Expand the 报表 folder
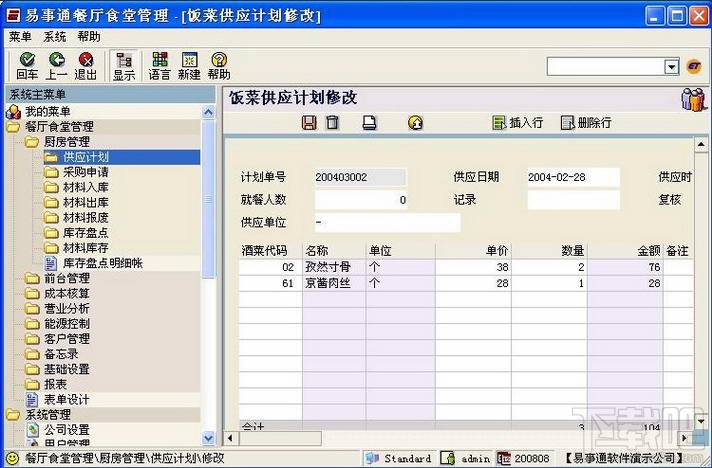 point(55,384)
